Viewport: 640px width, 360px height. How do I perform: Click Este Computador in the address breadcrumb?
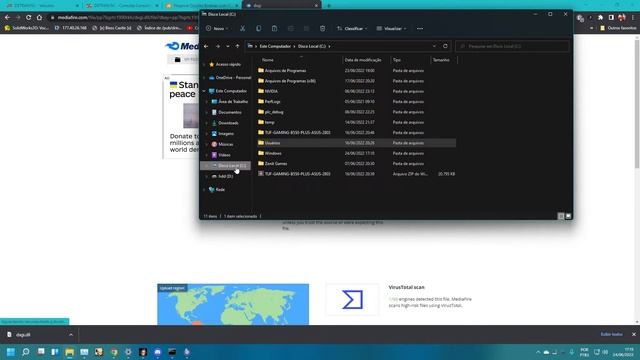click(x=275, y=46)
